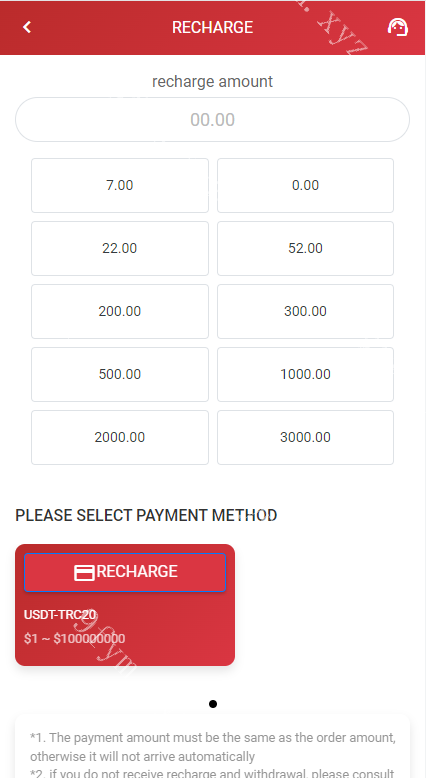The height and width of the screenshot is (778, 426).
Task: Open customer support headset icon
Action: point(398,27)
